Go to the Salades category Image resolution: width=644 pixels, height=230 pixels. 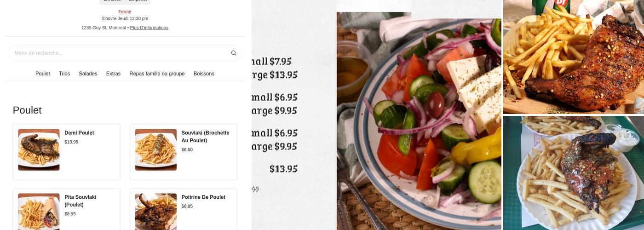tap(88, 74)
